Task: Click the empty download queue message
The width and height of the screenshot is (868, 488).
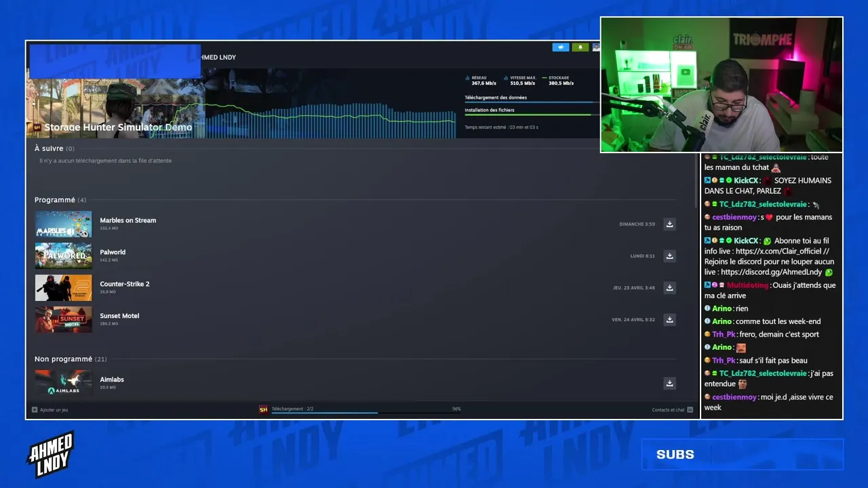Action: [x=105, y=161]
